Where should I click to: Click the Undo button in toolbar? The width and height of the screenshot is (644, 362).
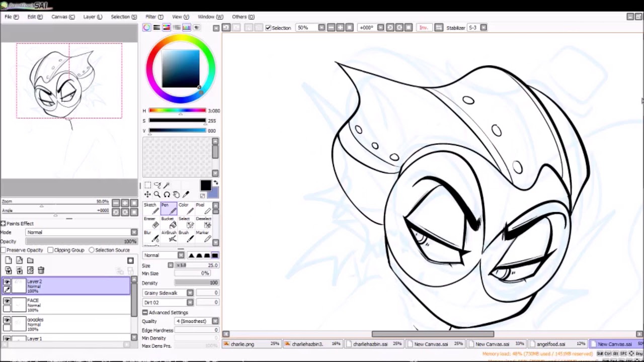[x=226, y=28]
